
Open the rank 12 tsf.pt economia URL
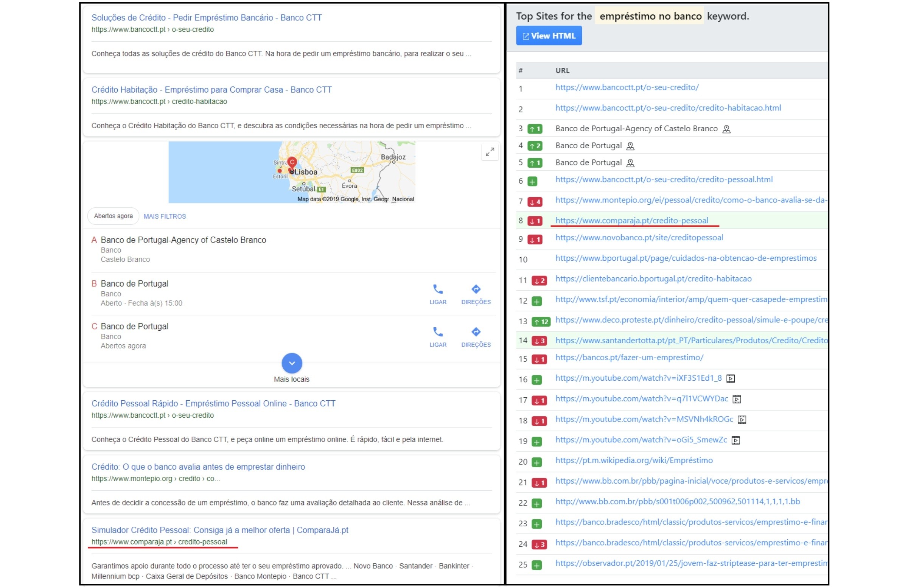point(691,300)
